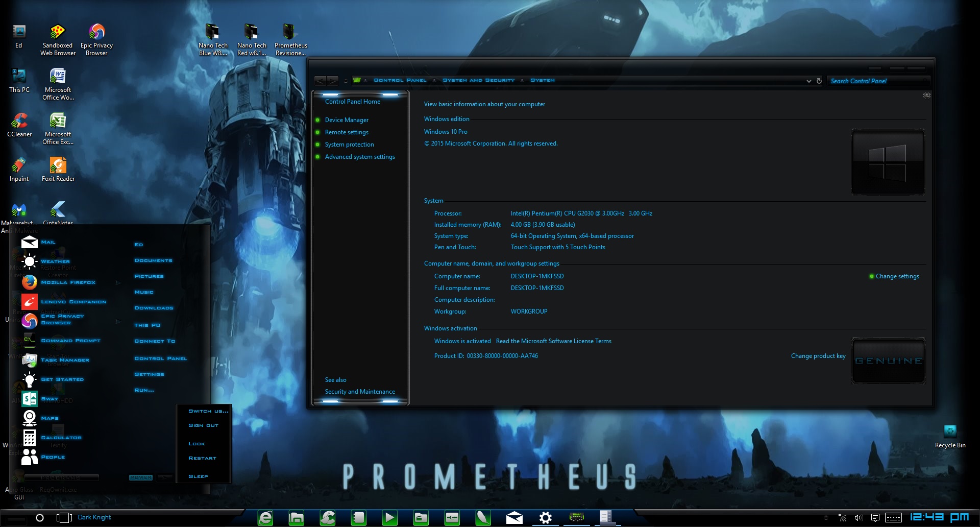
Task: Click the Search Control Panel field
Action: pyautogui.click(x=878, y=81)
